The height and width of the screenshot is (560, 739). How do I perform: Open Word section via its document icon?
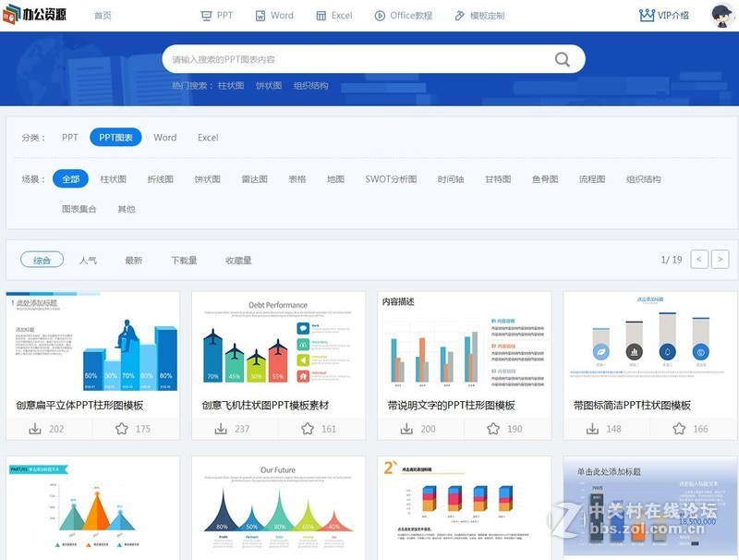260,15
